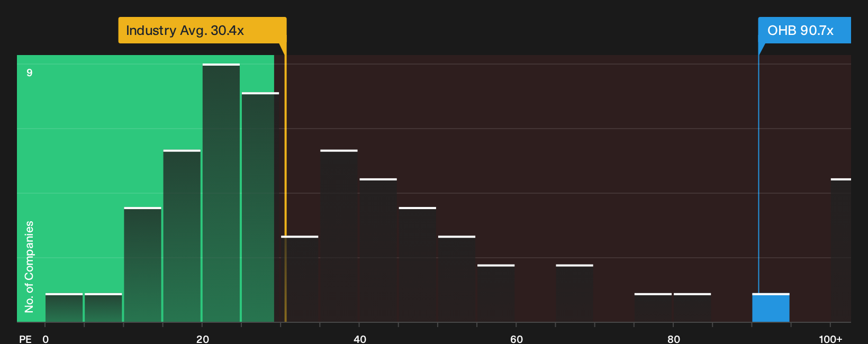
Task: Click the PE axis label
Action: tap(25, 339)
